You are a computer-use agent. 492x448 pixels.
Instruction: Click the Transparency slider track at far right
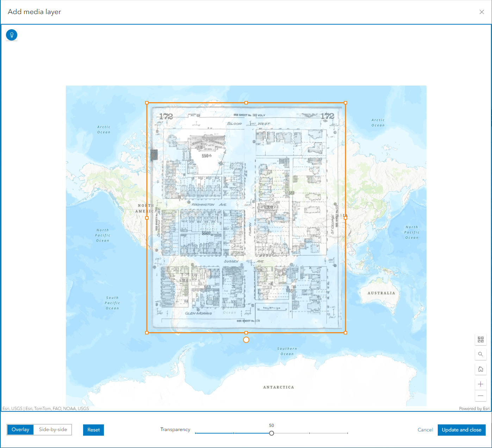pos(347,433)
